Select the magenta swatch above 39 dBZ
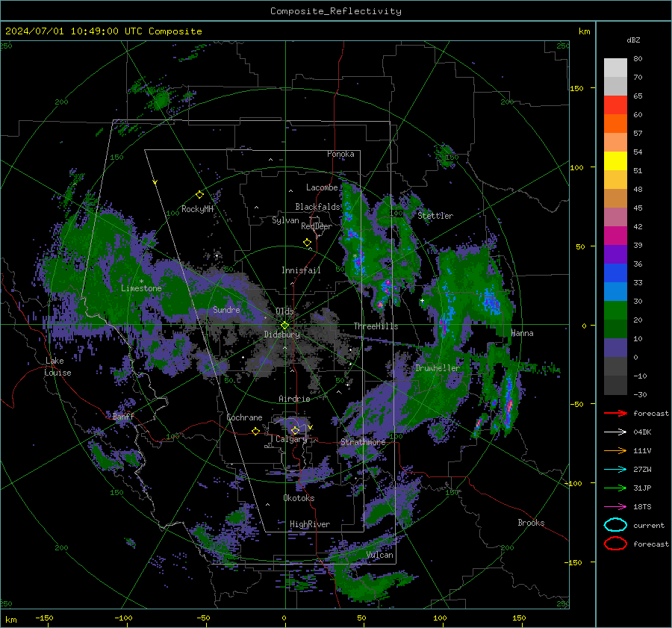The height and width of the screenshot is (628, 672). (x=615, y=235)
